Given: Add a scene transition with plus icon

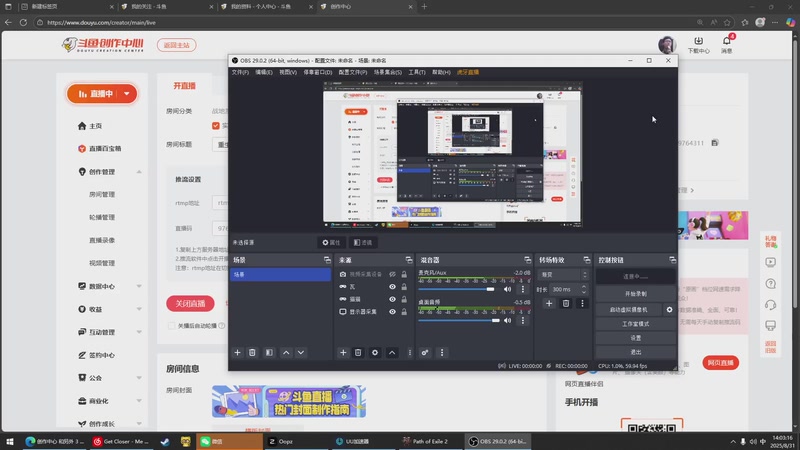Looking at the screenshot, I should coord(549,304).
